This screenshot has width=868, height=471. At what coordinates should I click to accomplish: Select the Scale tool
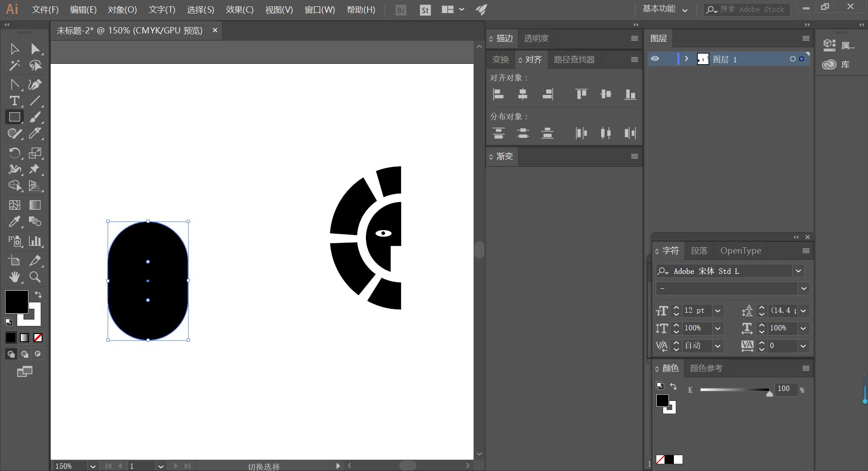[x=35, y=153]
